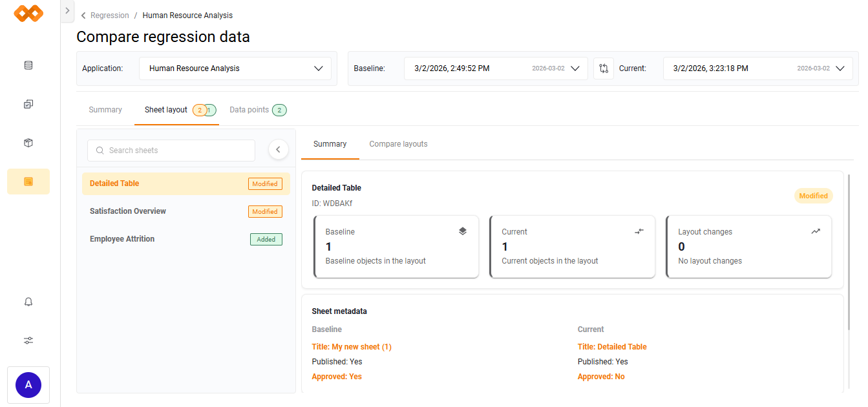Open notifications bell icon
Image resolution: width=868 pixels, height=407 pixels.
[x=28, y=302]
